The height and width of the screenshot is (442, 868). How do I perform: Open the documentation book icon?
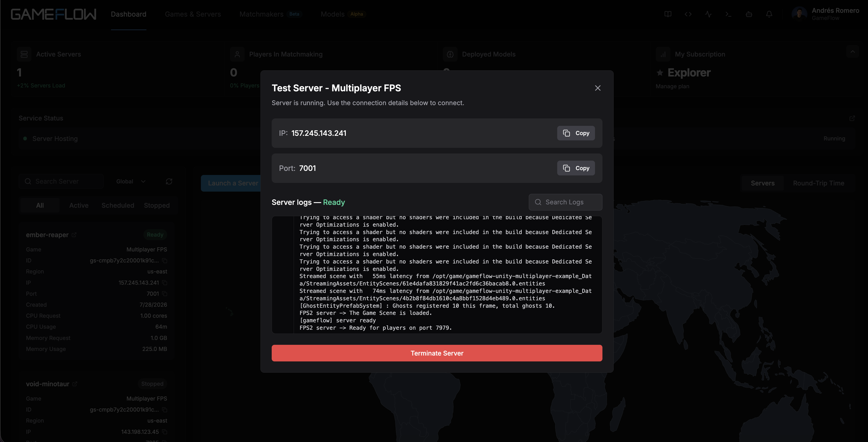[668, 14]
